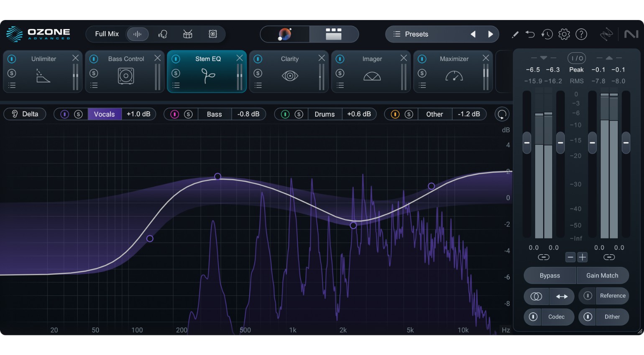The width and height of the screenshot is (644, 355).
Task: Toggle power on the Unlimiter module
Action: 11,59
